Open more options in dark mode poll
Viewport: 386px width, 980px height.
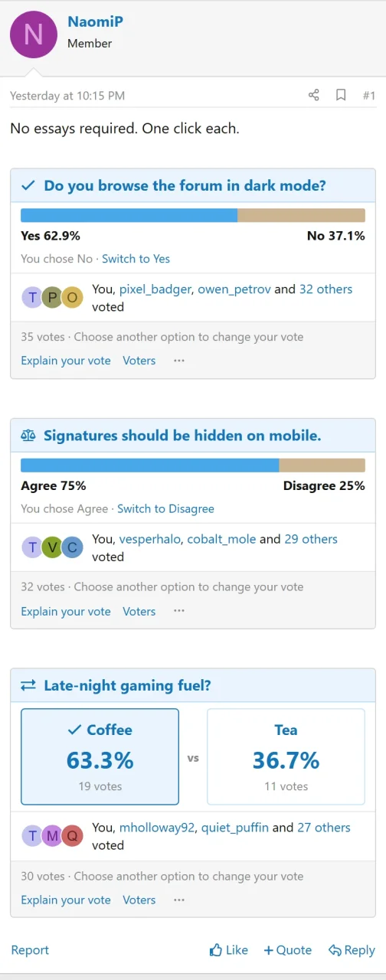pos(179,361)
